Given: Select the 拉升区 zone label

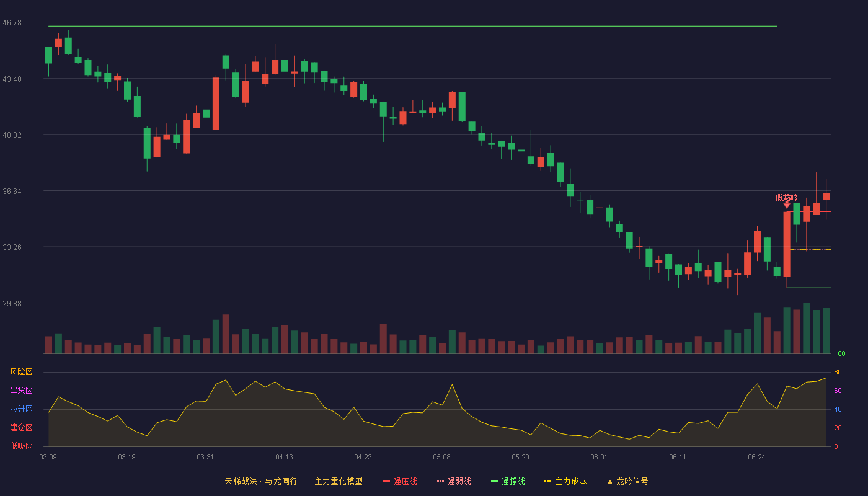Looking at the screenshot, I should [21, 409].
